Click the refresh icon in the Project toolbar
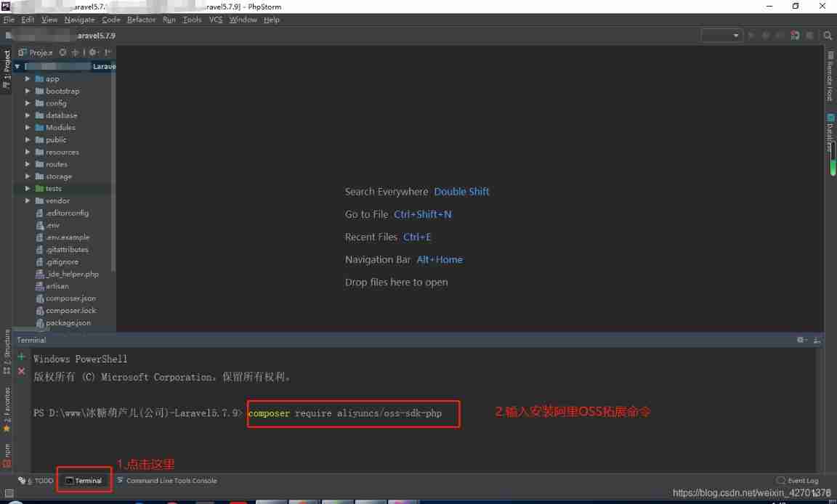This screenshot has width=837, height=504. 62,52
